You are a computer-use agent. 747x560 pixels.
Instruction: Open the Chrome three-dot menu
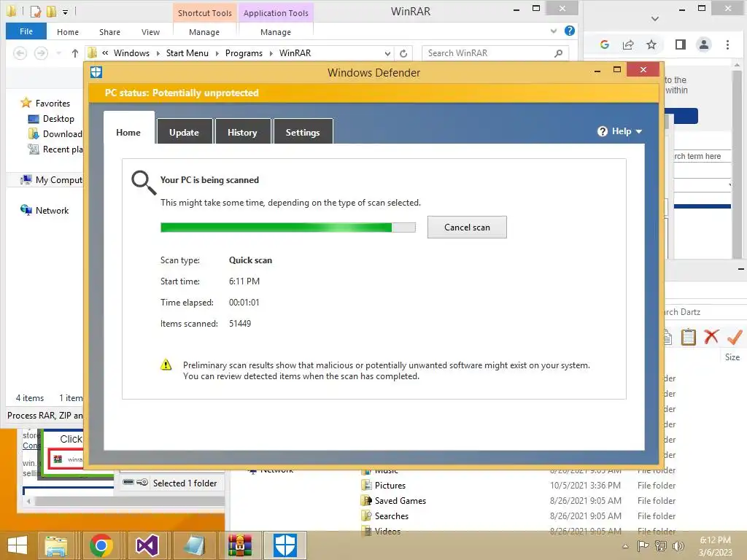point(727,44)
